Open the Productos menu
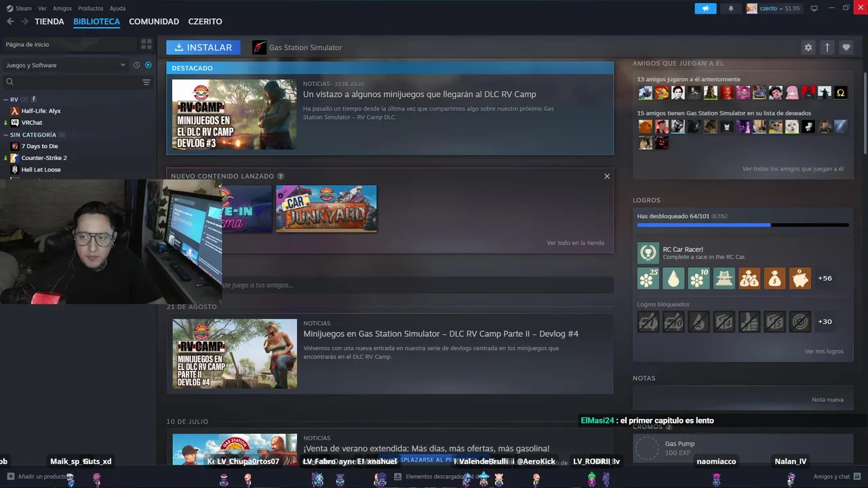The width and height of the screenshot is (868, 488). click(x=91, y=8)
